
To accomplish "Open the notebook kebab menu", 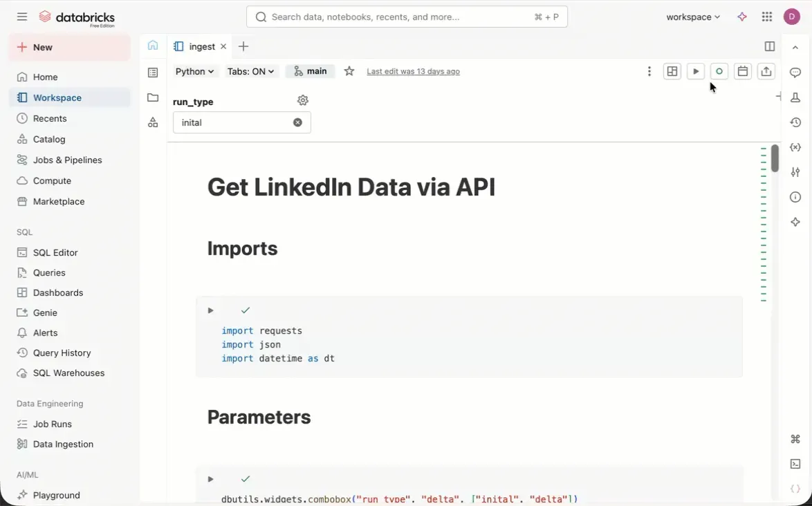I will (x=649, y=71).
